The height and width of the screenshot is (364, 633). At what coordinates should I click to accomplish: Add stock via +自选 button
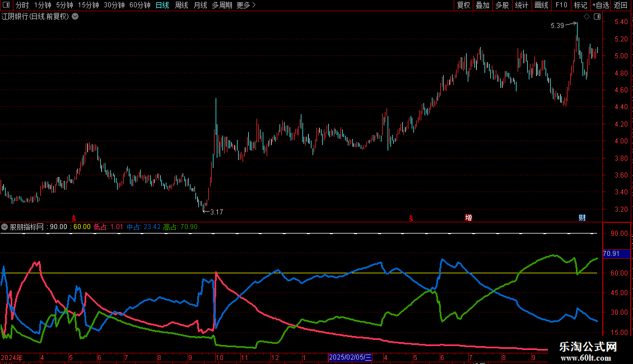[601, 5]
